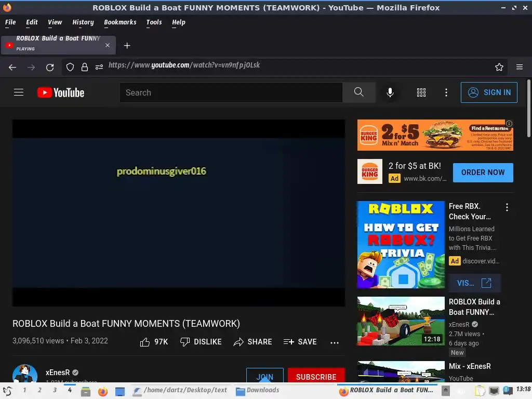Click the page vertical scrollbar
The height and width of the screenshot is (399, 532).
pos(528,109)
